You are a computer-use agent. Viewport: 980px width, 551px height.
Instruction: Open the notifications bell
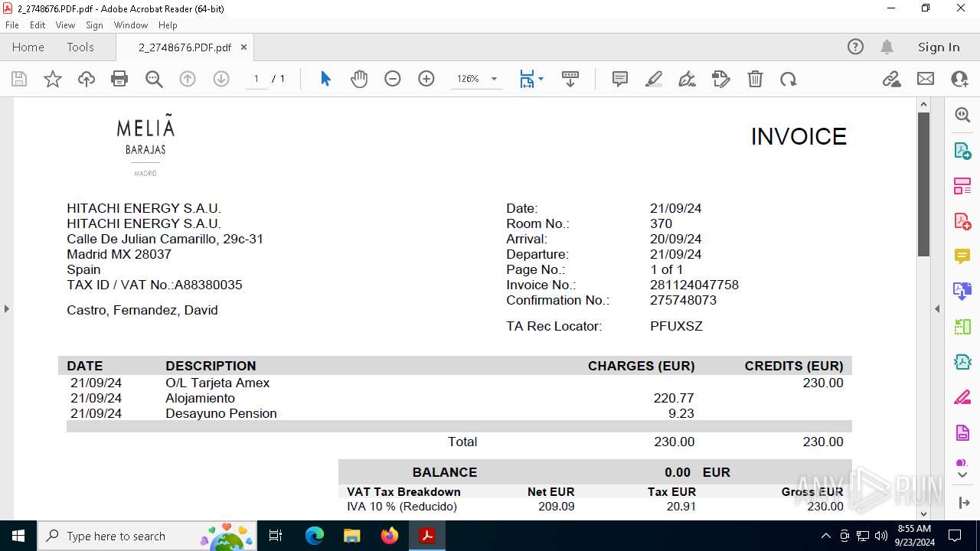[x=887, y=47]
